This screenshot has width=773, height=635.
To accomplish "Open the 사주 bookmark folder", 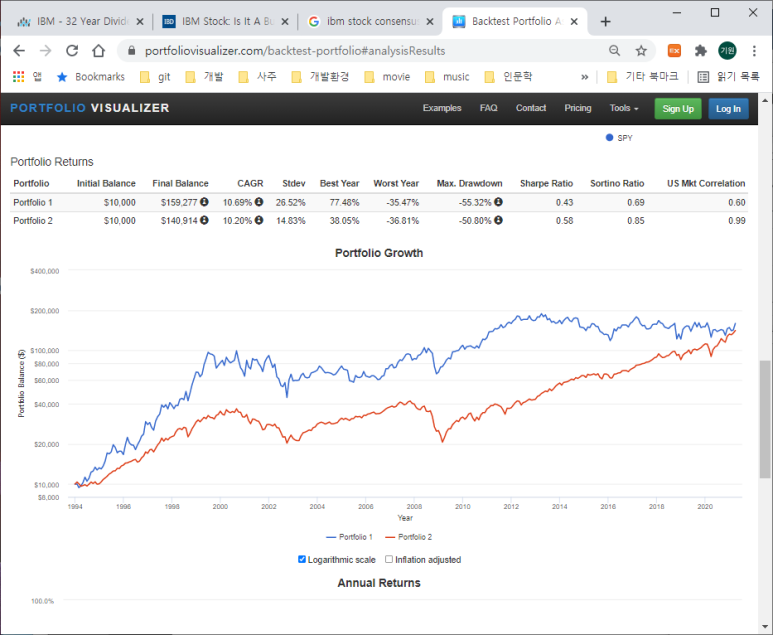I will [257, 77].
